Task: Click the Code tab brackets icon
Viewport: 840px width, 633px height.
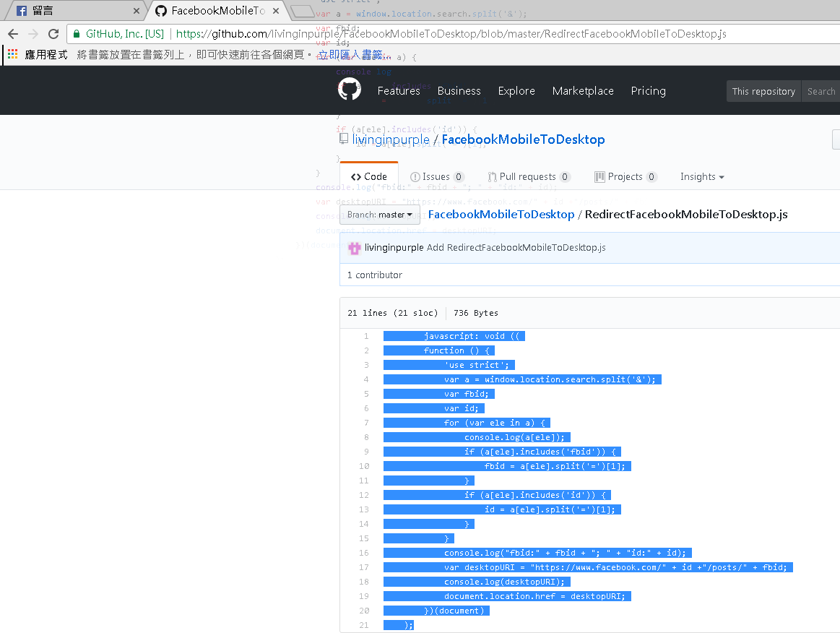Action: tap(355, 177)
